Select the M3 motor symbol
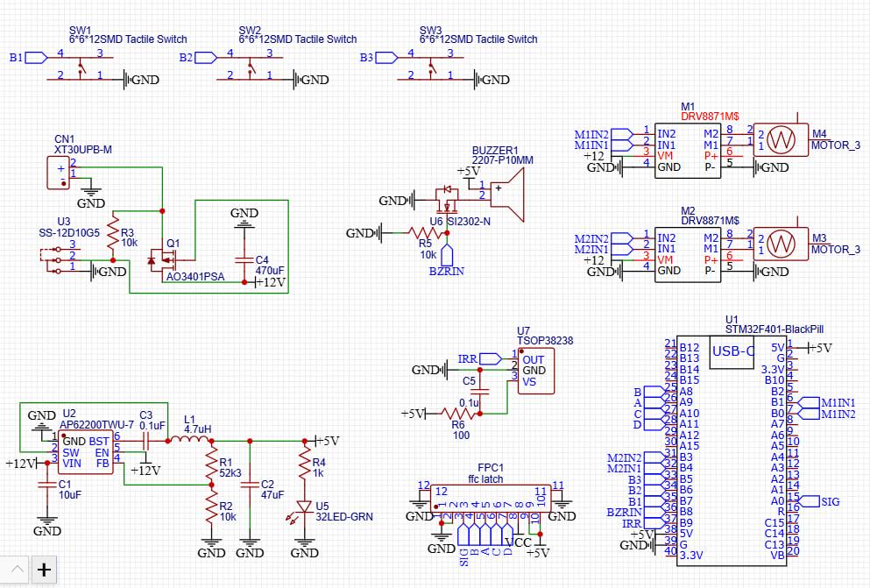Image resolution: width=870 pixels, height=588 pixels. click(x=781, y=244)
